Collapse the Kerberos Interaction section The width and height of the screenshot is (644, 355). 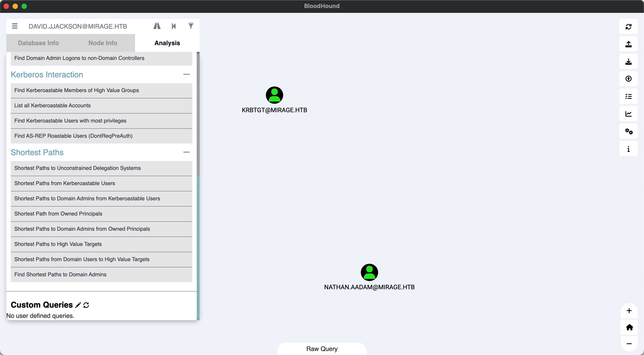186,74
